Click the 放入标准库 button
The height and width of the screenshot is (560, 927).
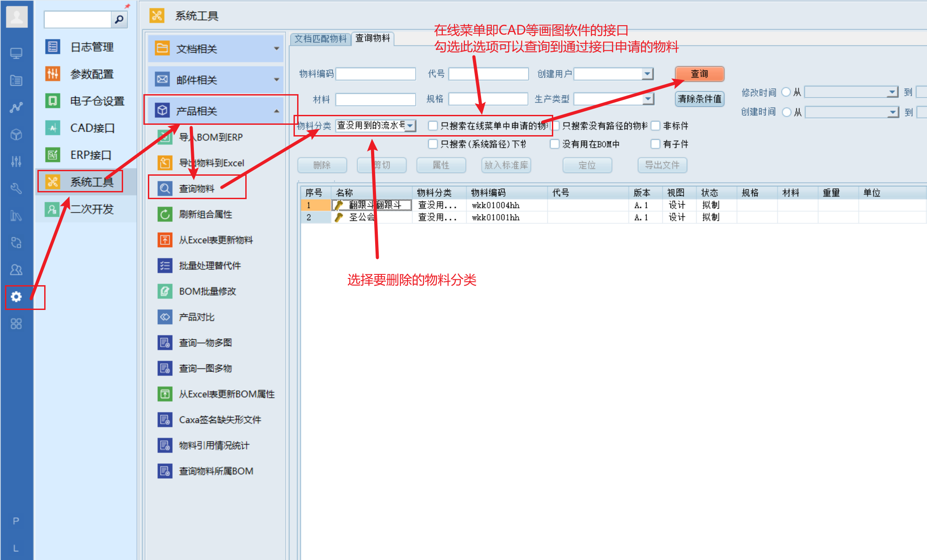pos(506,165)
